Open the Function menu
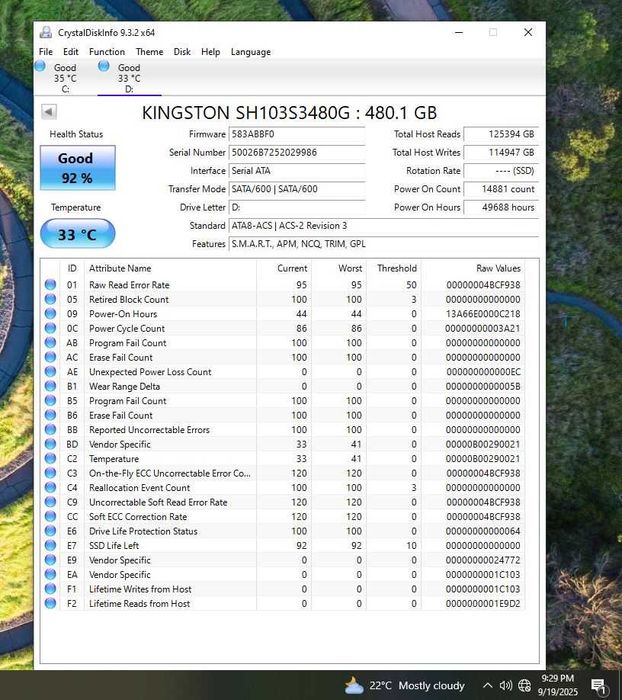The height and width of the screenshot is (700, 622). coord(107,52)
